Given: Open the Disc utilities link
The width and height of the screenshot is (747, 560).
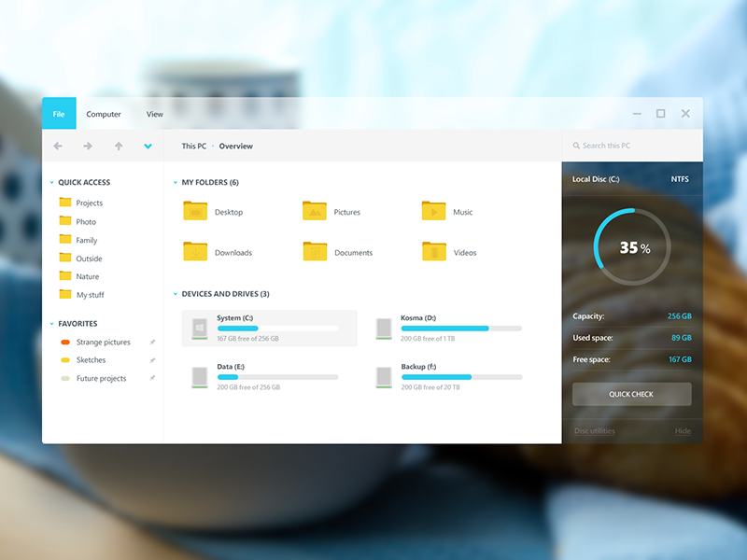Looking at the screenshot, I should click(x=598, y=430).
